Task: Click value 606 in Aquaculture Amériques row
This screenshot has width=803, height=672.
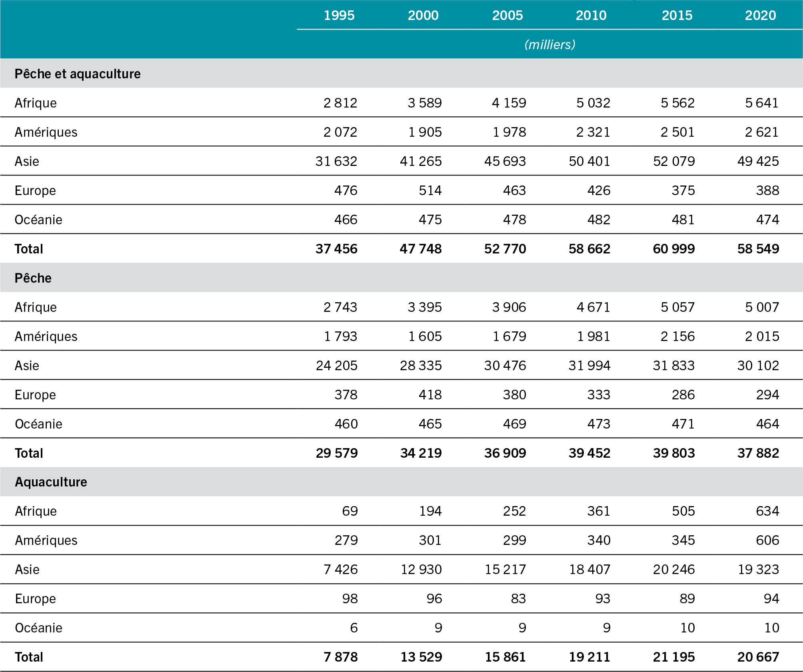Action: (x=767, y=540)
